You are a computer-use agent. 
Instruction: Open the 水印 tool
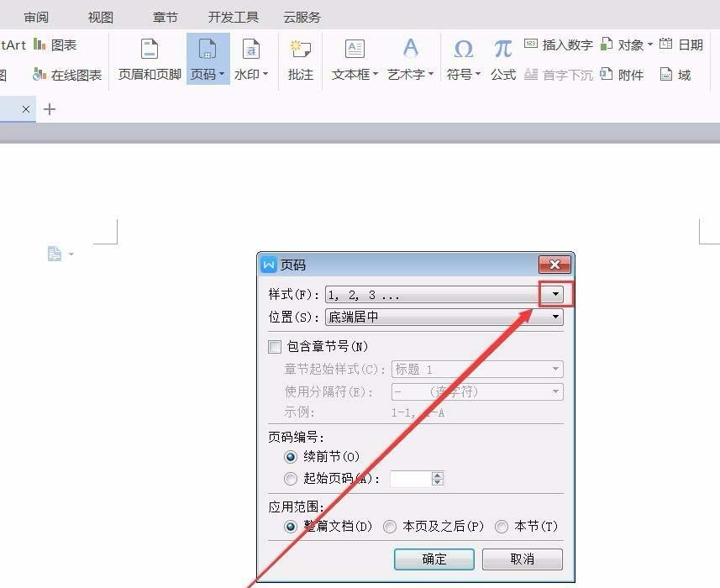250,59
